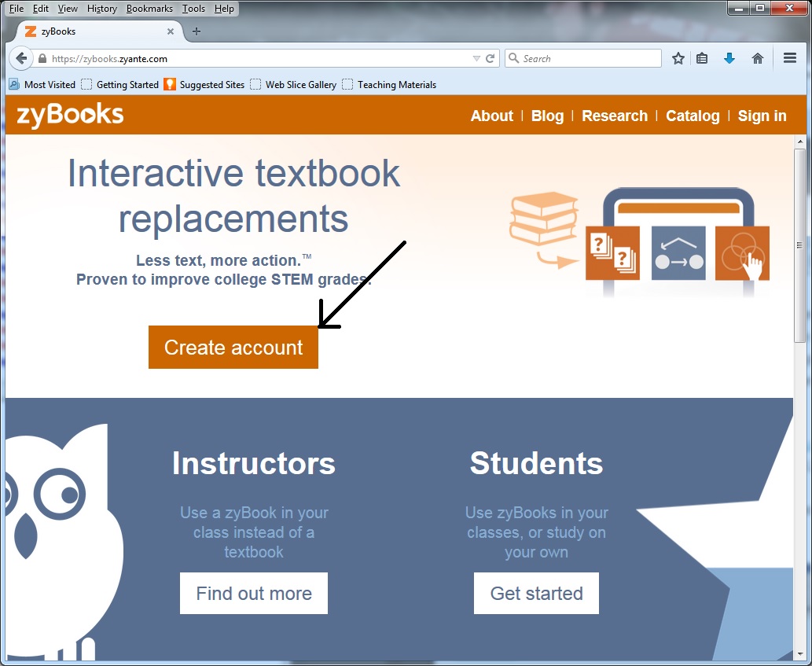Viewport: 812px width, 666px height.
Task: Open the Help menu
Action: coord(224,9)
